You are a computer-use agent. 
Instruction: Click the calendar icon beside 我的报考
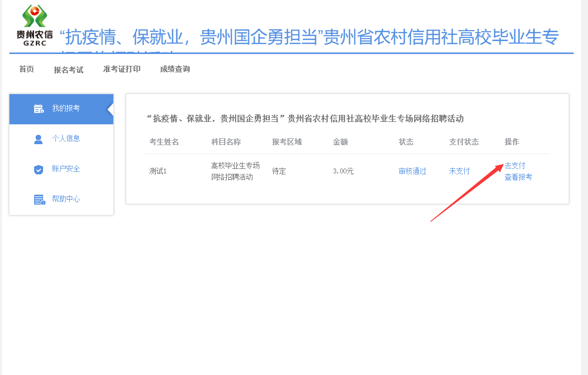[39, 109]
